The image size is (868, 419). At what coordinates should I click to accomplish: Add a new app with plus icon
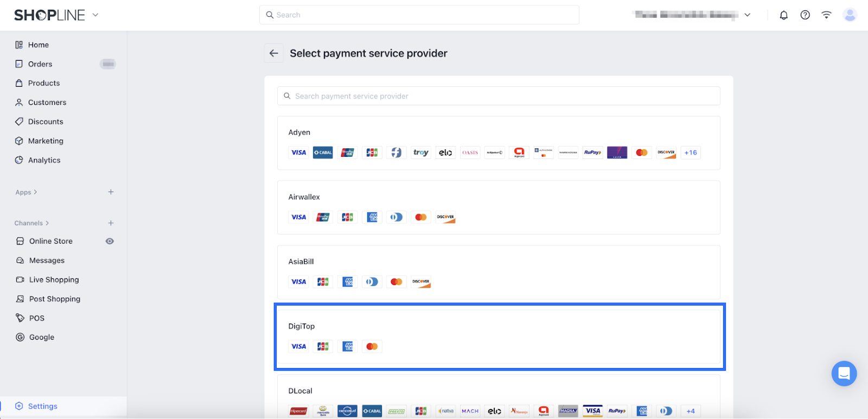(111, 192)
